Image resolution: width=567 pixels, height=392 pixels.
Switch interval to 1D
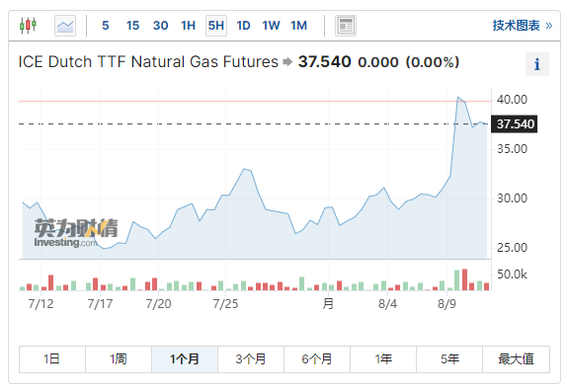pos(243,26)
